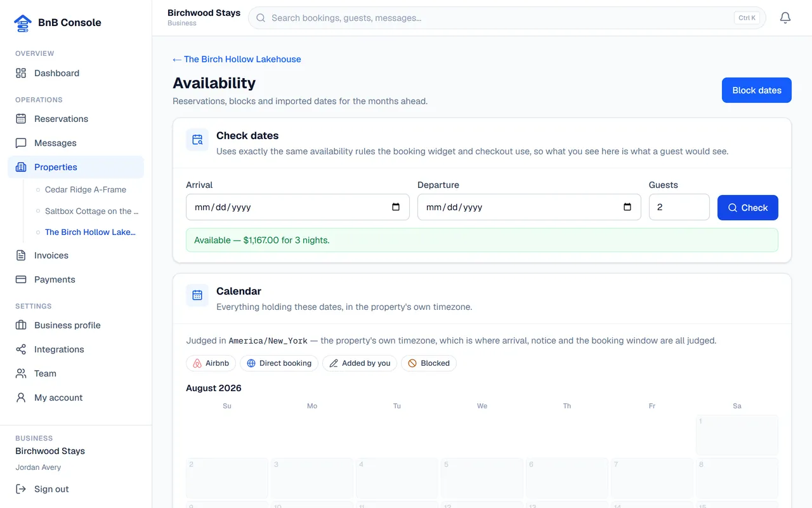The width and height of the screenshot is (812, 508).
Task: Select August 2 calendar cell
Action: pos(227,478)
